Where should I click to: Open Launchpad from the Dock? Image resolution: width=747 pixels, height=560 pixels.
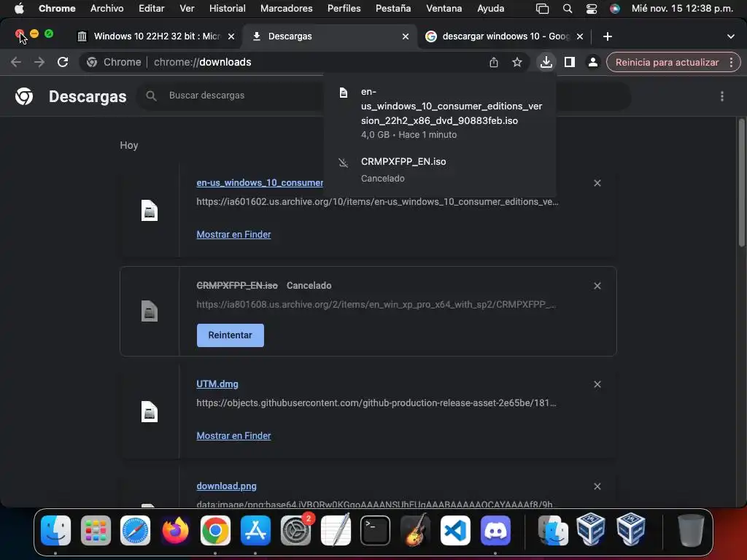pyautogui.click(x=96, y=530)
